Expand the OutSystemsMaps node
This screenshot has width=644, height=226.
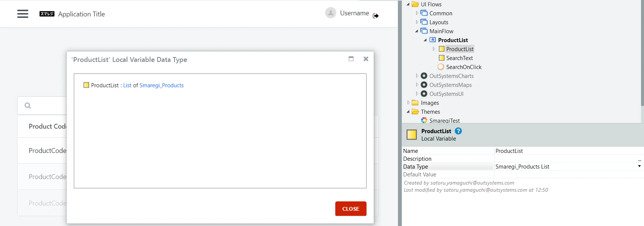pos(417,85)
